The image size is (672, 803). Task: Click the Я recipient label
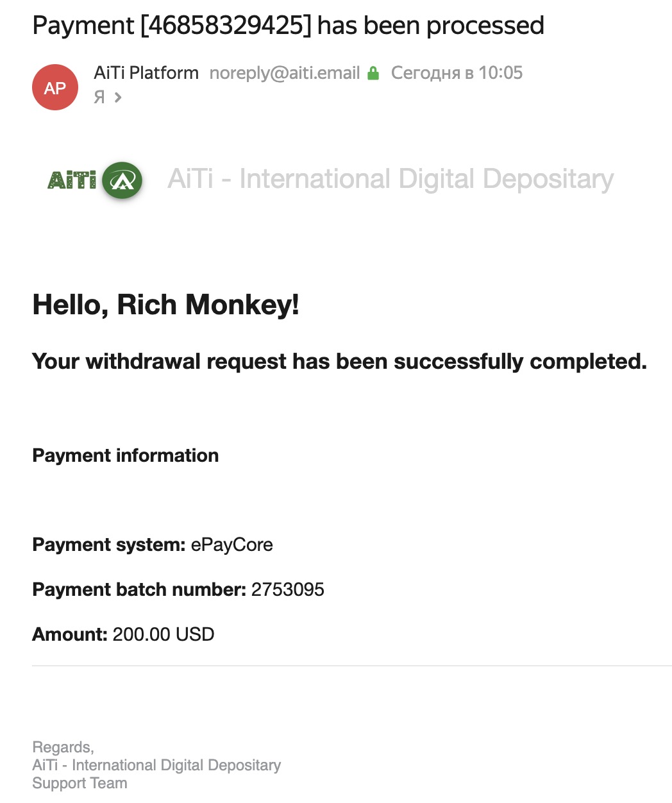point(99,97)
